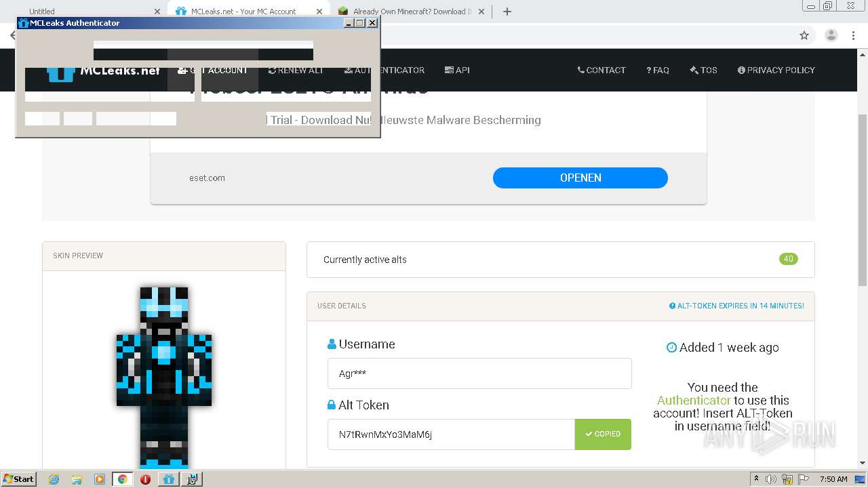Maximize the MCLeaks Authenticator window
The image size is (868, 488).
360,23
